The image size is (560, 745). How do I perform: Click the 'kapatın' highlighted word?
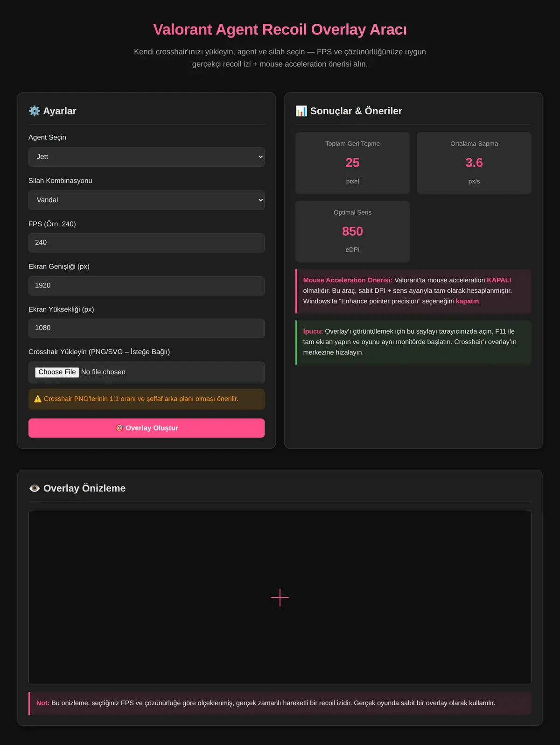point(467,301)
